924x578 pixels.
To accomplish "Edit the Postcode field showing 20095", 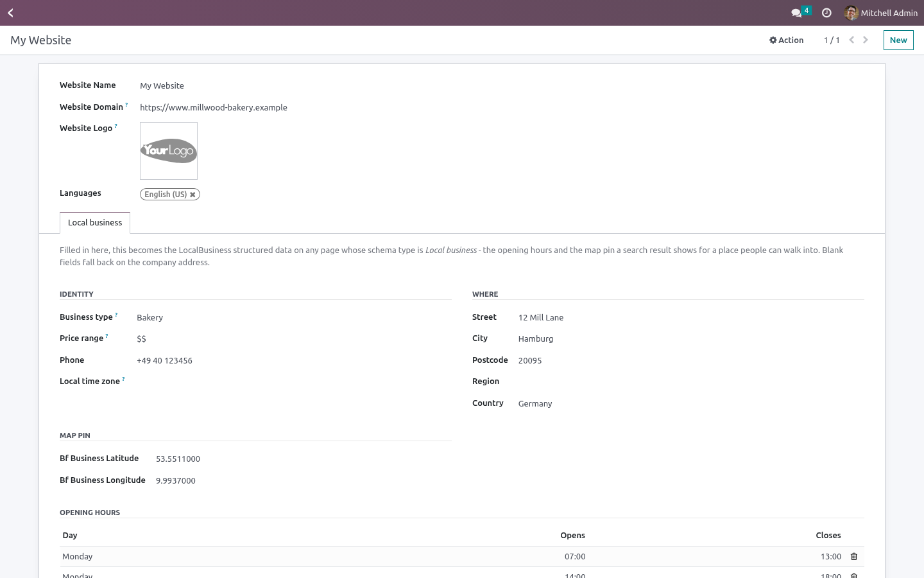I will point(691,360).
